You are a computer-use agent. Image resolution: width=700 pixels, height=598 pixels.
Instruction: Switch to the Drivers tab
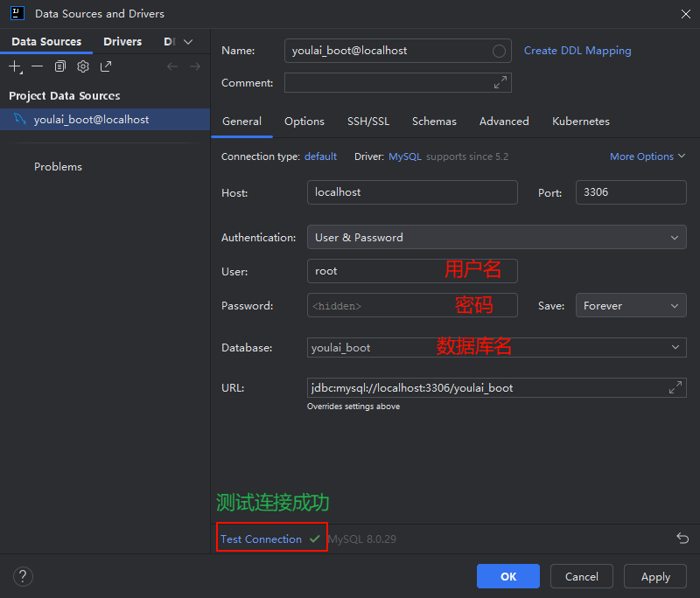122,41
